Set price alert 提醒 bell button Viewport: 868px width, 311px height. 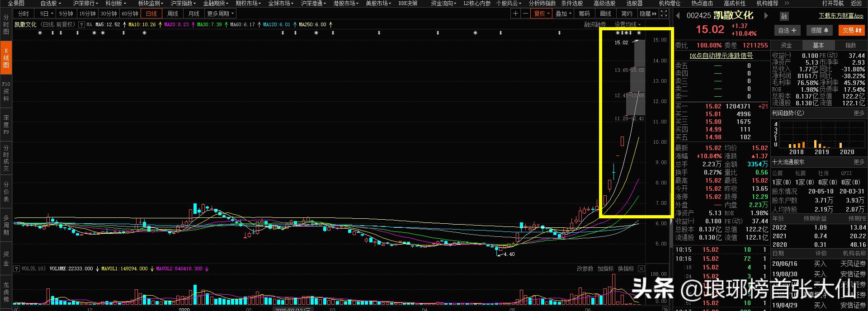point(819,30)
